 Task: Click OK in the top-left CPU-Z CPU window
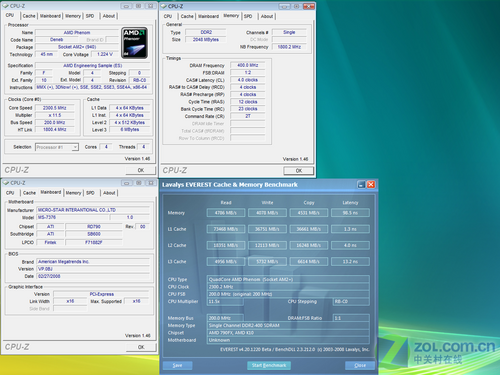[x=141, y=170]
